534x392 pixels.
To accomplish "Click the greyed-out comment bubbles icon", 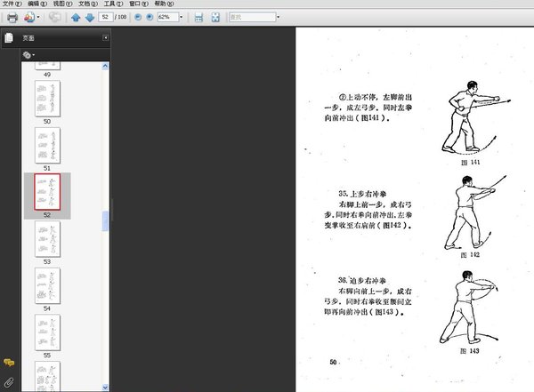I will [x=54, y=17].
